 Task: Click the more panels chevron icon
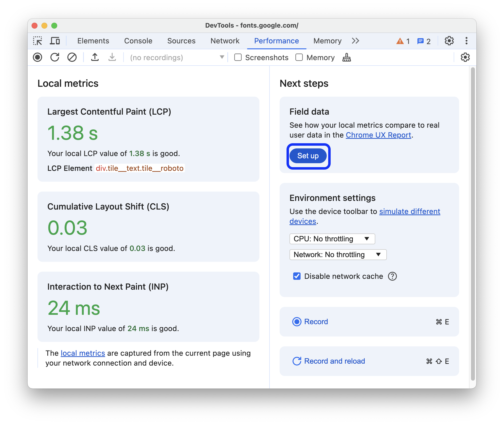[356, 40]
